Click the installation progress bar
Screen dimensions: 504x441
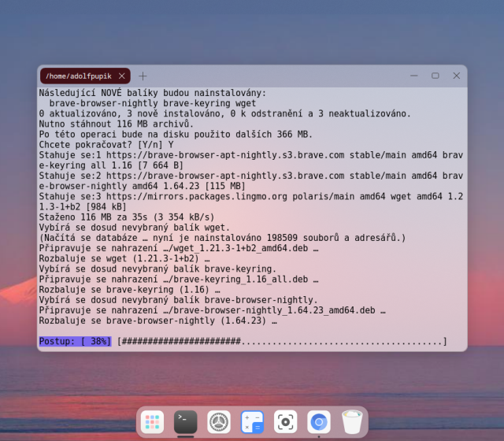[x=282, y=342]
